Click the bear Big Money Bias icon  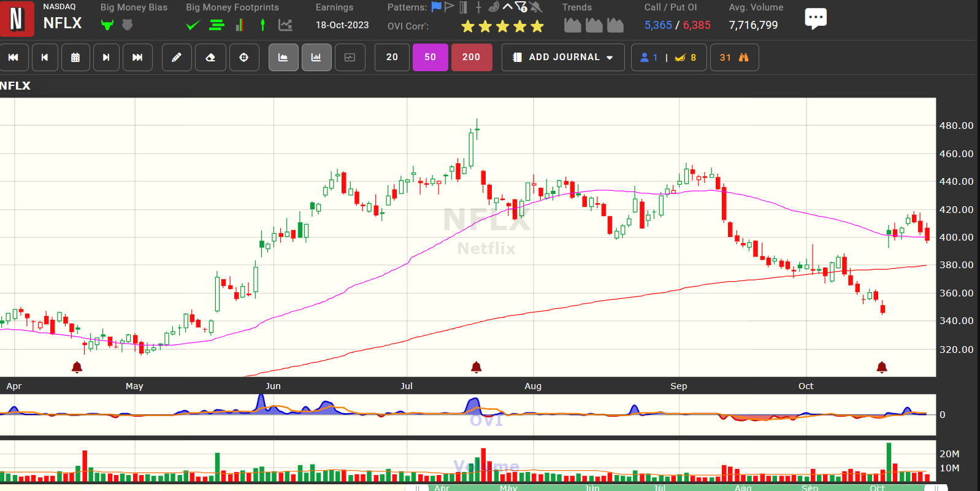[128, 25]
